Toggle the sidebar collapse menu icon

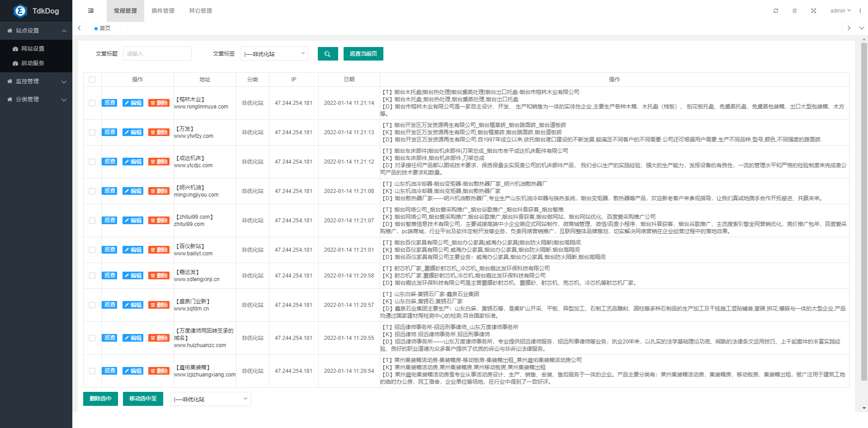click(91, 11)
